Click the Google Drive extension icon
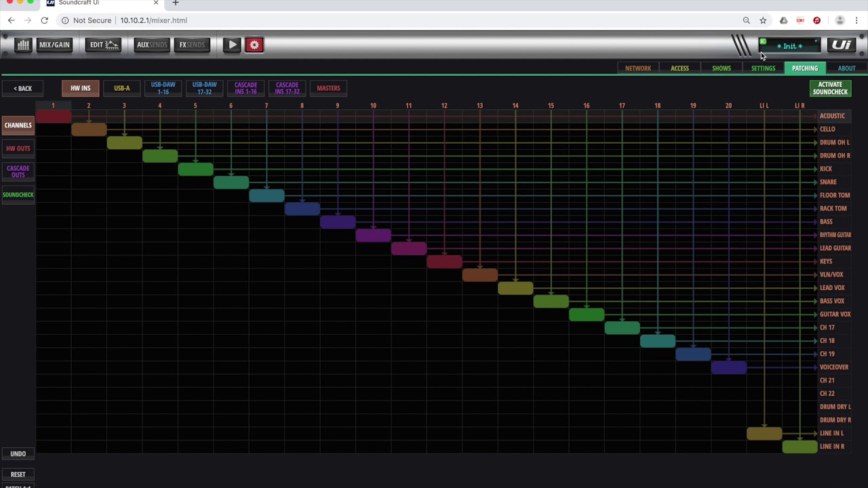The image size is (868, 488). [783, 20]
